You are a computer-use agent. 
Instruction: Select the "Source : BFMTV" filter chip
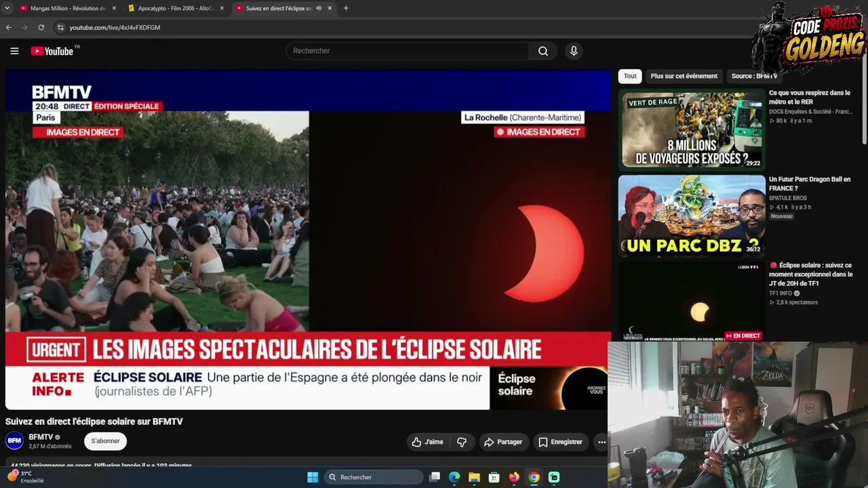(x=754, y=76)
